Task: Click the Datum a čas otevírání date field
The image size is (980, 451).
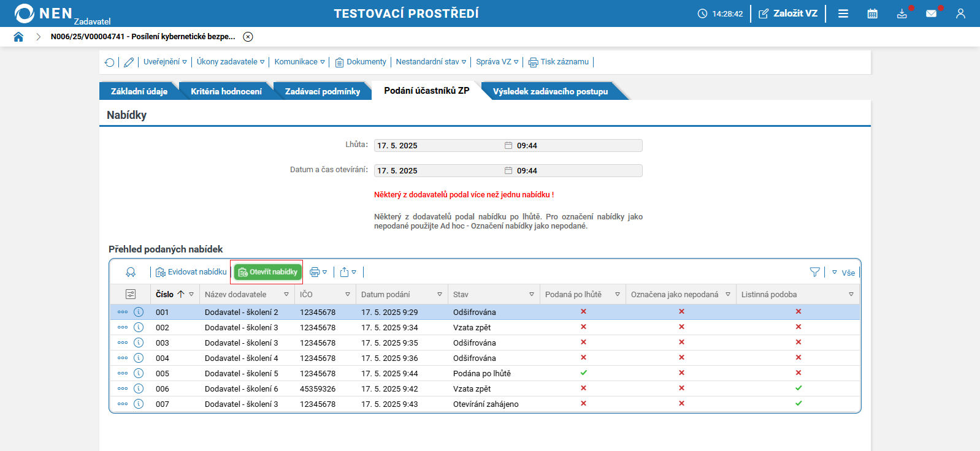Action: coord(438,170)
